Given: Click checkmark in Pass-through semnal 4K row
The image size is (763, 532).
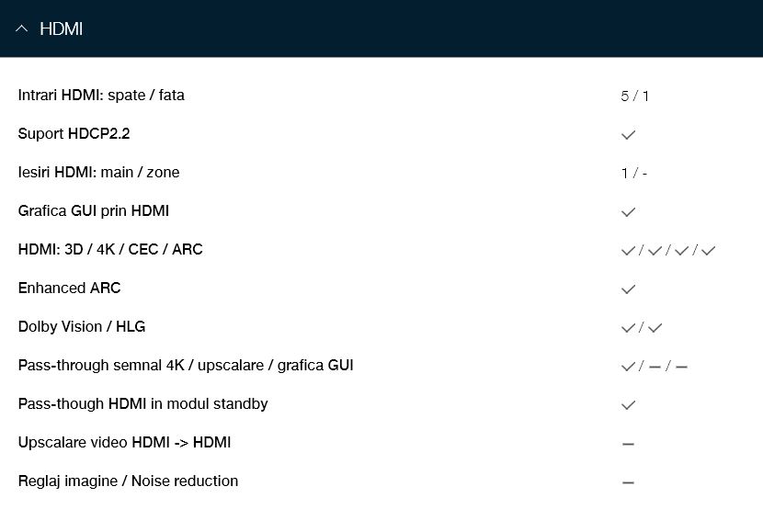Looking at the screenshot, I should coord(628,367).
